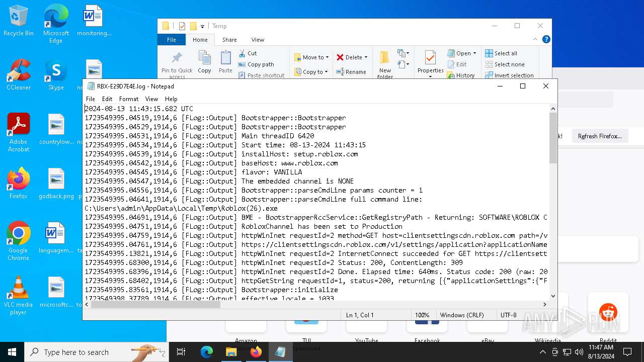The height and width of the screenshot is (362, 644).
Task: Click the Windows Start button
Action: point(12,352)
